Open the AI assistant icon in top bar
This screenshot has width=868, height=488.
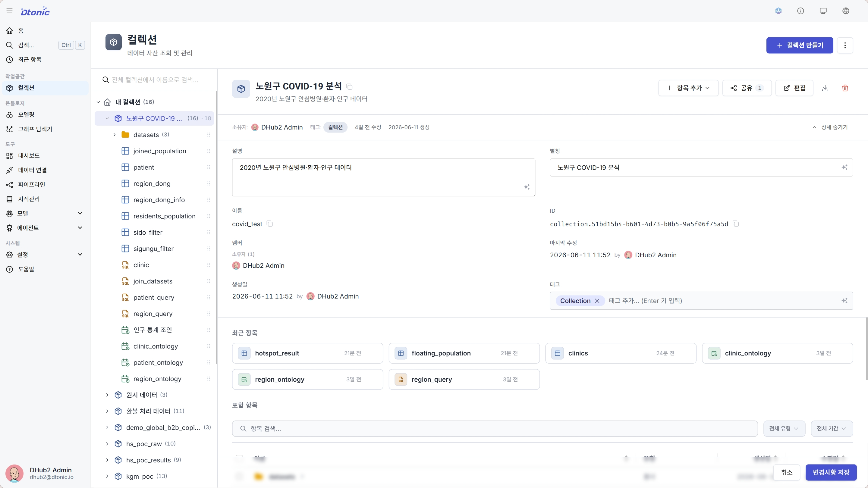click(778, 11)
